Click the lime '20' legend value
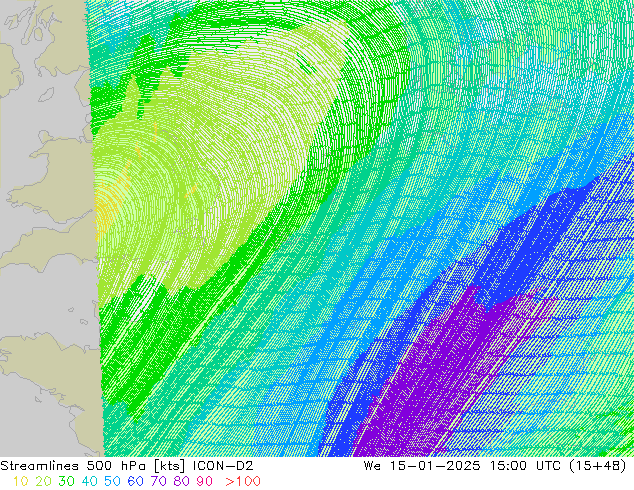The width and height of the screenshot is (634, 490). coord(43,481)
